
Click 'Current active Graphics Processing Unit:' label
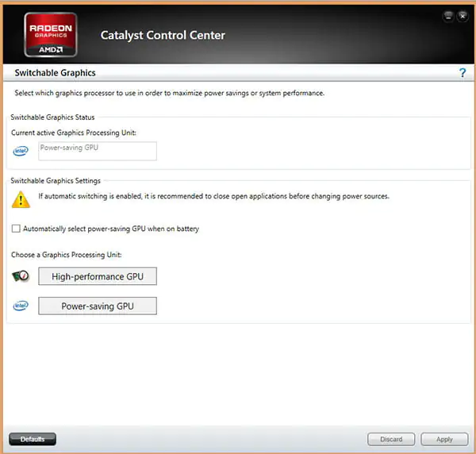click(74, 133)
